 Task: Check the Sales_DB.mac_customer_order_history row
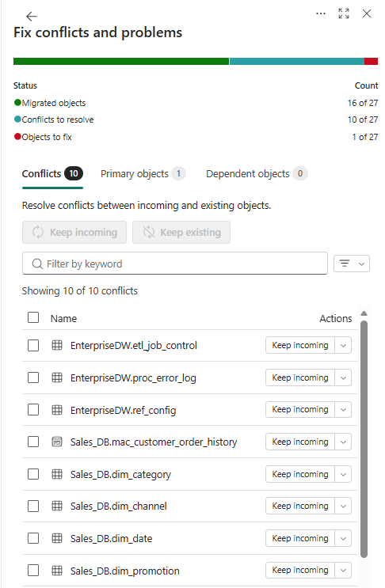pyautogui.click(x=33, y=442)
